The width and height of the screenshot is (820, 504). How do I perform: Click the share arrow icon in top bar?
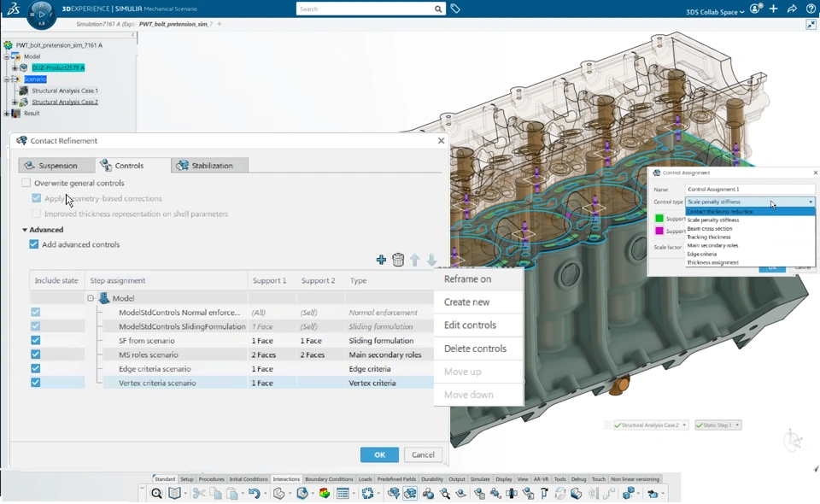792,9
